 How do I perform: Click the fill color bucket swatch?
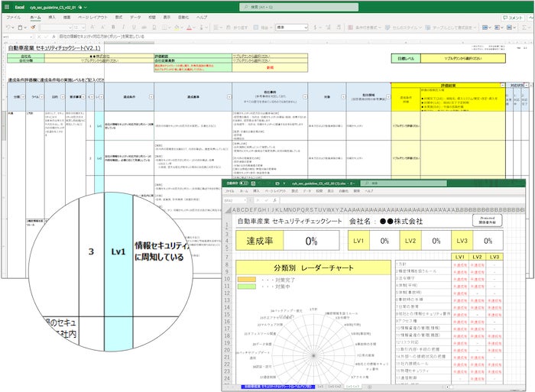[177, 28]
